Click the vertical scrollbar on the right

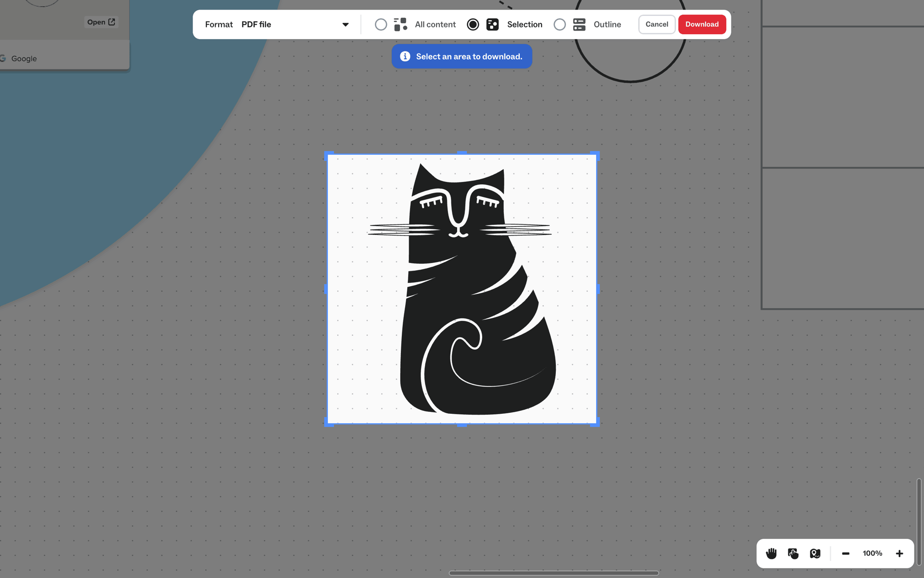point(919,522)
